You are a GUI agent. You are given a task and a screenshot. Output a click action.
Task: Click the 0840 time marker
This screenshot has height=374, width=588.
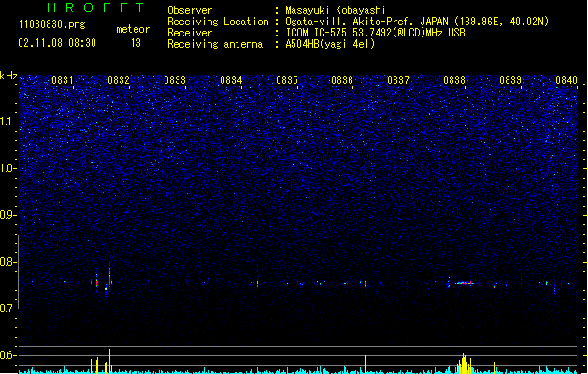(x=566, y=80)
